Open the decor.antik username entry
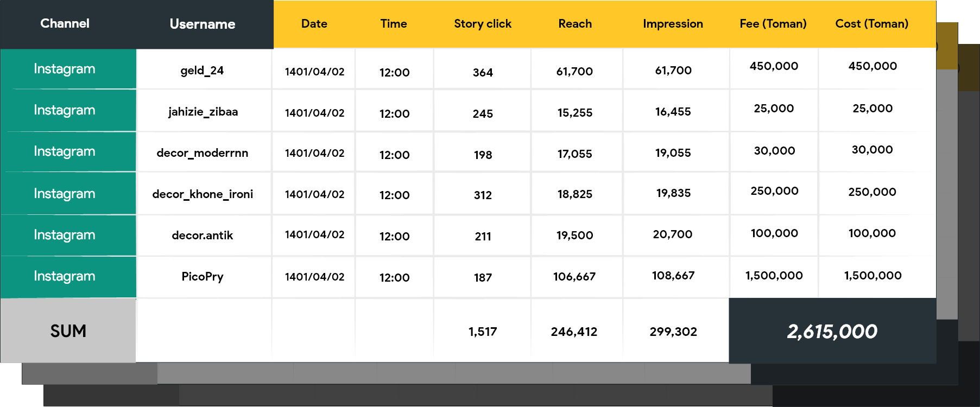Image resolution: width=980 pixels, height=407 pixels. [202, 236]
